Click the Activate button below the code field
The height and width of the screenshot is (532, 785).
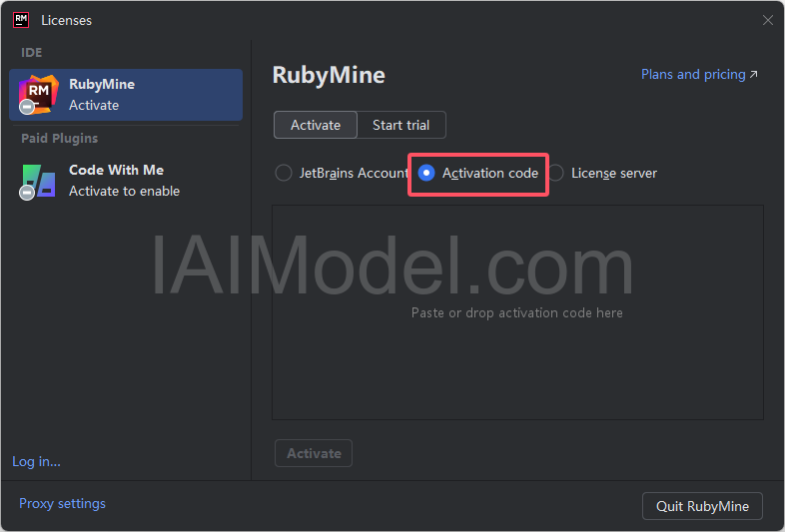tap(314, 453)
